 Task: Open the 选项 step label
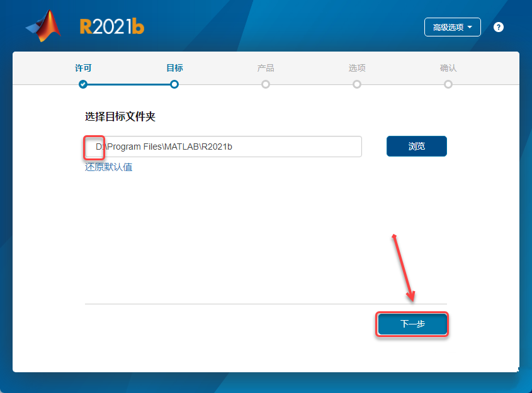357,68
